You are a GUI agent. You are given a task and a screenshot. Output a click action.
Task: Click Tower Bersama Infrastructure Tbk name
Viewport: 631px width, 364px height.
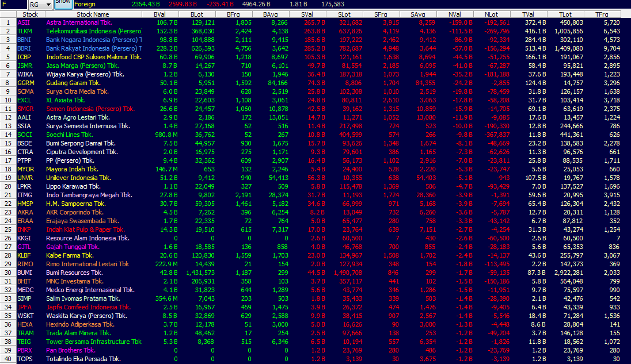click(94, 342)
